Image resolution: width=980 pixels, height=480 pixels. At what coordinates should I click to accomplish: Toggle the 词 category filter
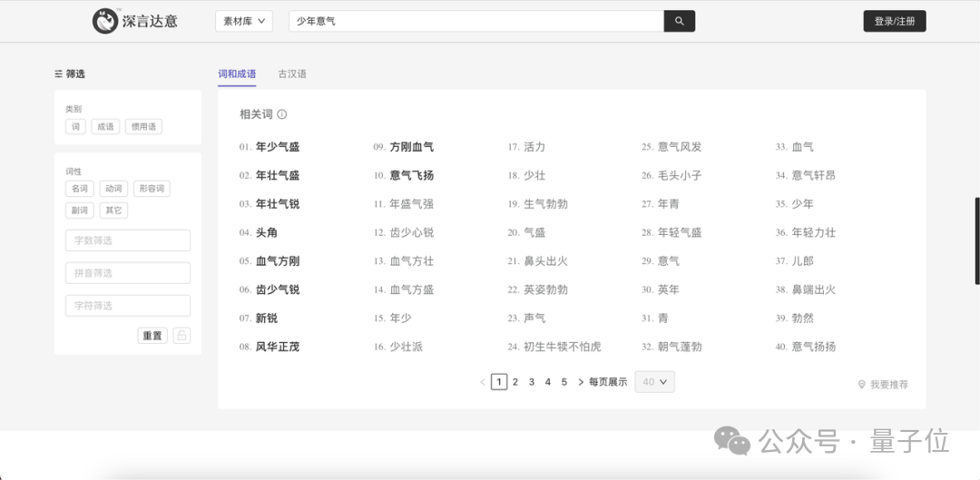75,127
